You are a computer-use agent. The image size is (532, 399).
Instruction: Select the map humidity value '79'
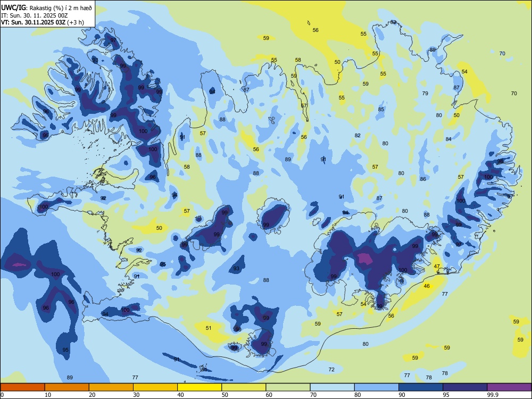point(425,93)
